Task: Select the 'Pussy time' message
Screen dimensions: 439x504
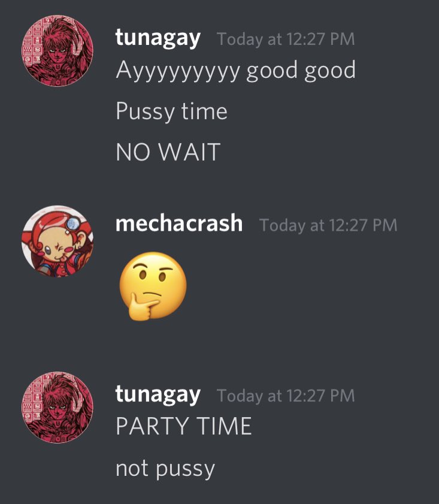Action: (172, 112)
